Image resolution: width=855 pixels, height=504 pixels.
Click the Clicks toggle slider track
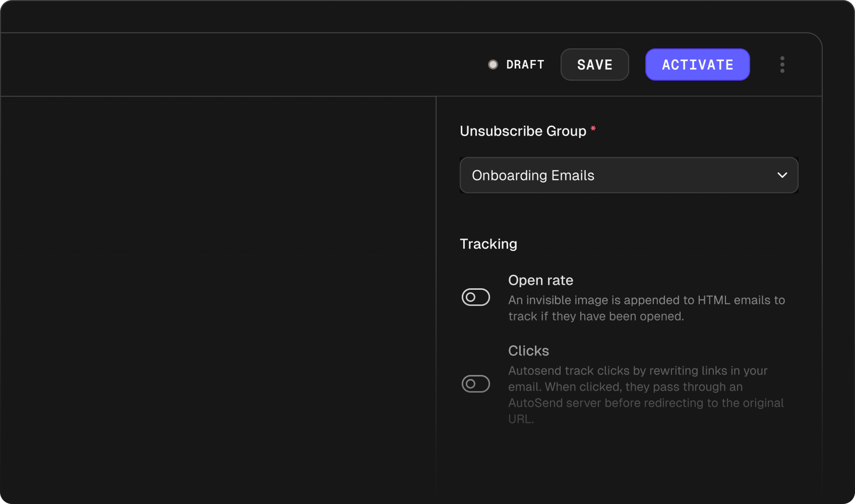(x=475, y=384)
